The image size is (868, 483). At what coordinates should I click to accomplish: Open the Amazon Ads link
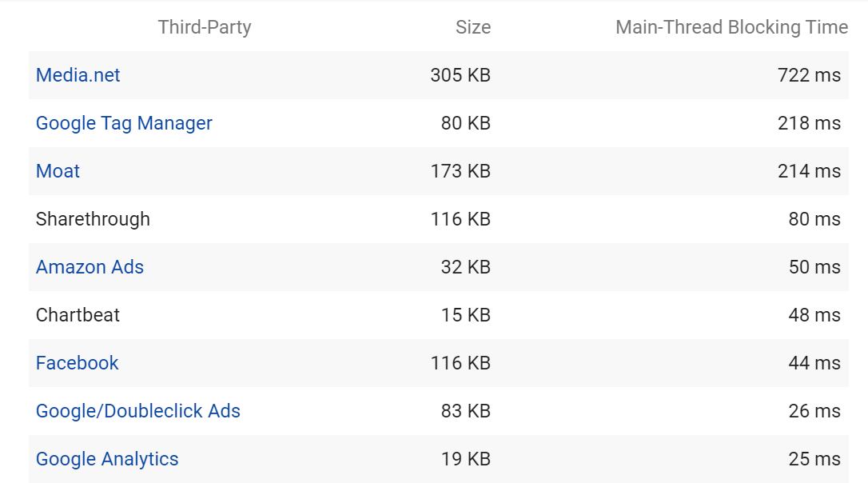click(90, 267)
